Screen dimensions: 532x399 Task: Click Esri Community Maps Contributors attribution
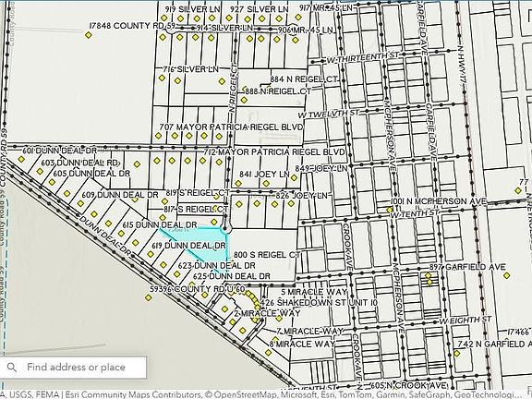click(x=133, y=394)
